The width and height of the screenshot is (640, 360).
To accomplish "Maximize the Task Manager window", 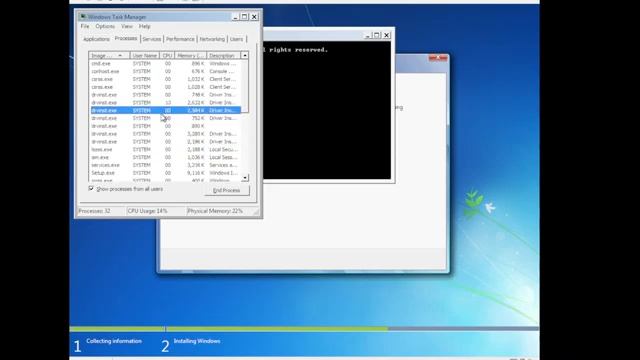I will [244, 17].
